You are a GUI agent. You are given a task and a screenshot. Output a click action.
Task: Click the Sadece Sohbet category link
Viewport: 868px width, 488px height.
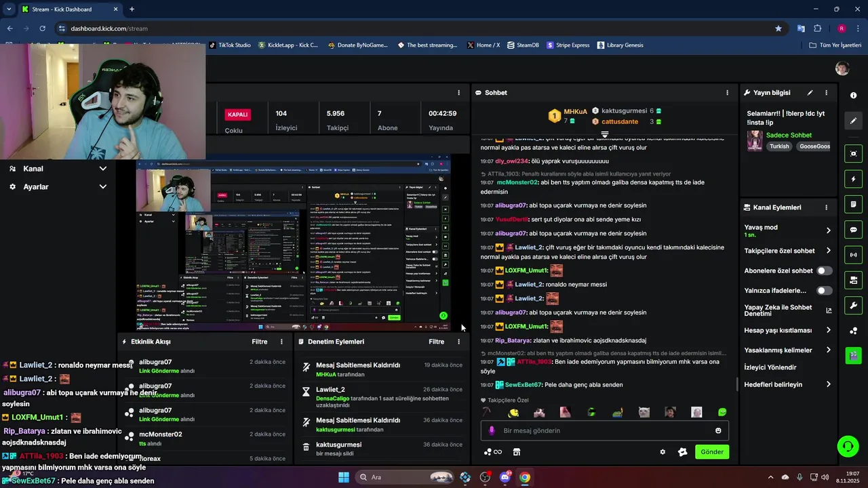(x=789, y=135)
